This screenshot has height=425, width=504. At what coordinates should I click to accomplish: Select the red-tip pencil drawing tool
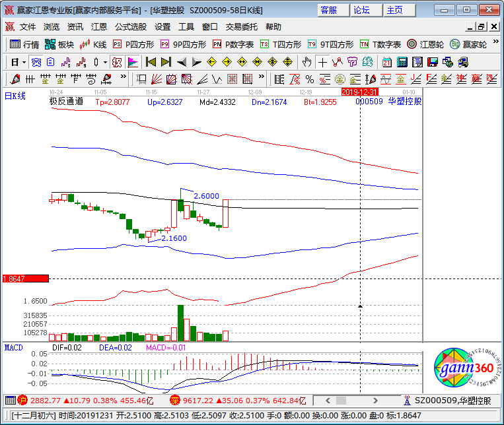15,79
